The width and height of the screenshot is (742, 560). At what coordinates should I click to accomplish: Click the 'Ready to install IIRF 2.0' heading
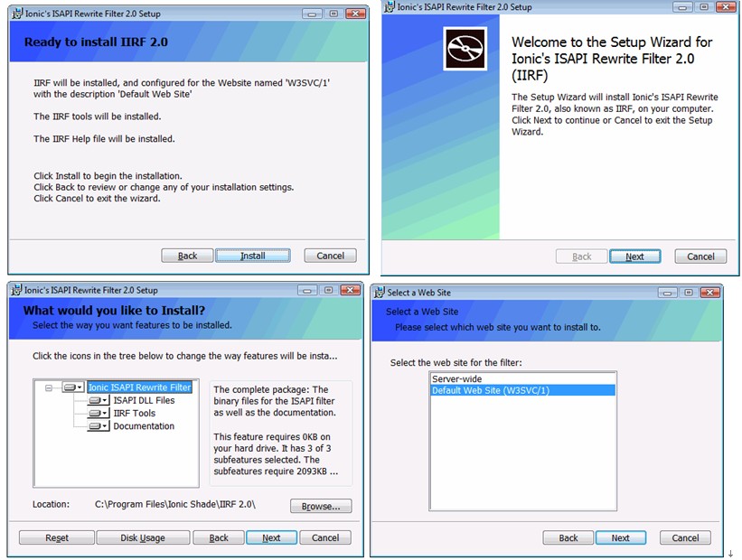(x=96, y=42)
